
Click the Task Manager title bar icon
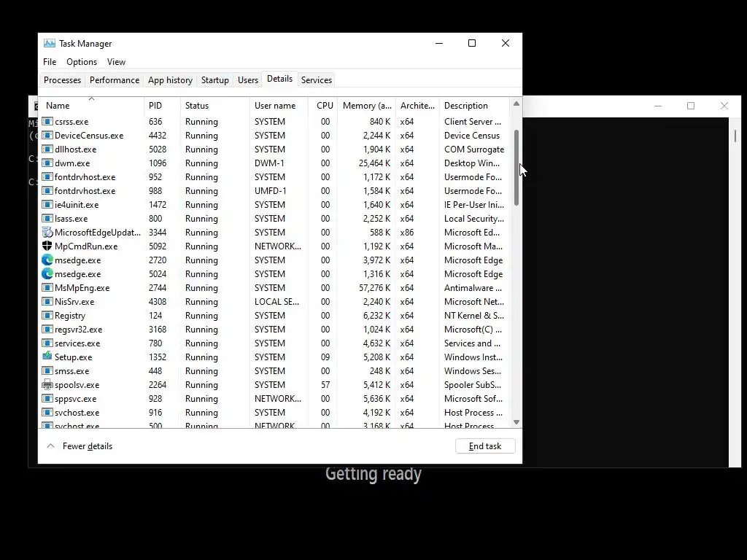[49, 43]
